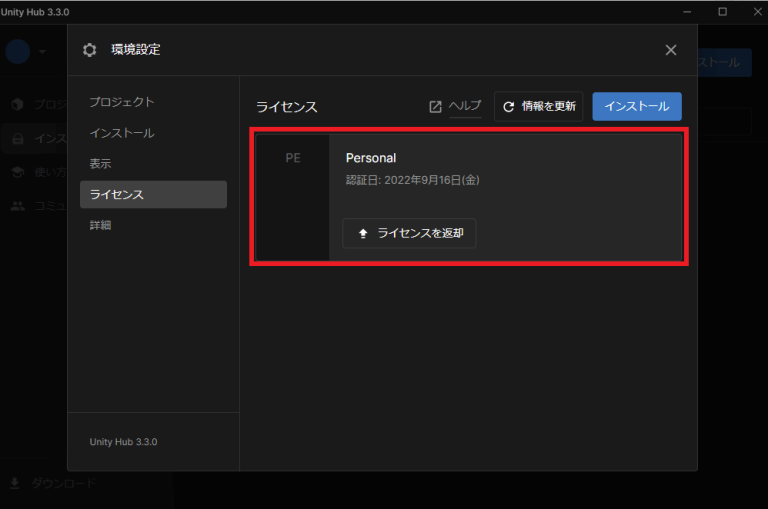This screenshot has width=768, height=509.
Task: Close the 環境設定 dialog with the X
Action: [x=670, y=50]
